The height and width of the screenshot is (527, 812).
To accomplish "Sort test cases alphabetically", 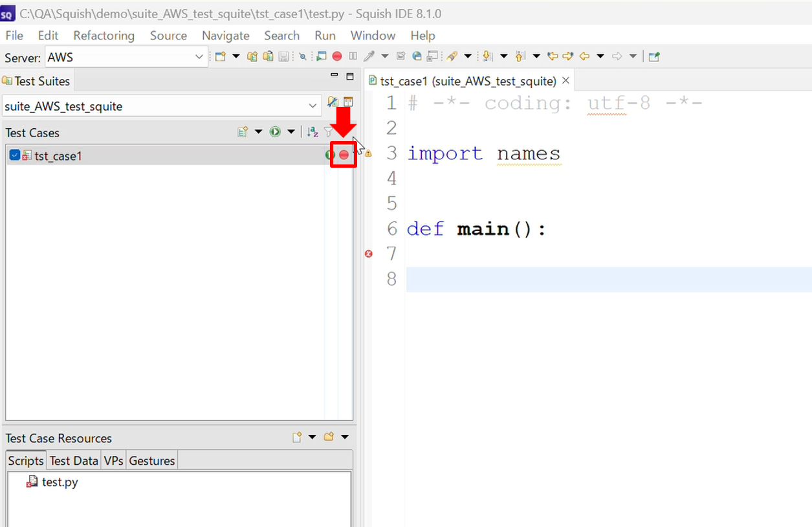I will click(x=313, y=132).
